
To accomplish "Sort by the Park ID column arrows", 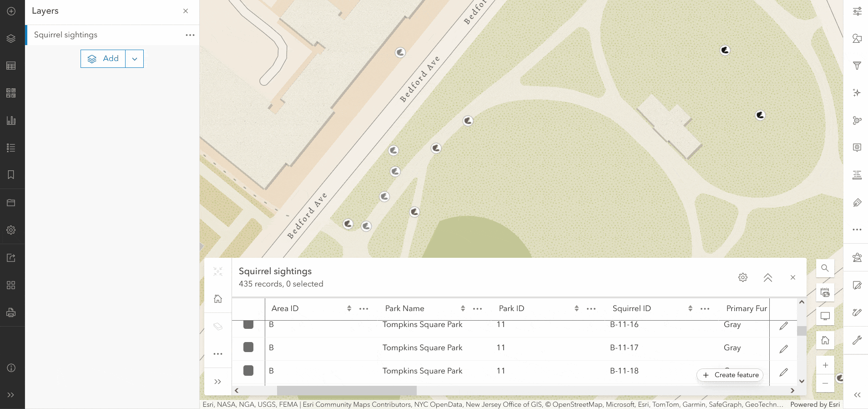I will (576, 308).
